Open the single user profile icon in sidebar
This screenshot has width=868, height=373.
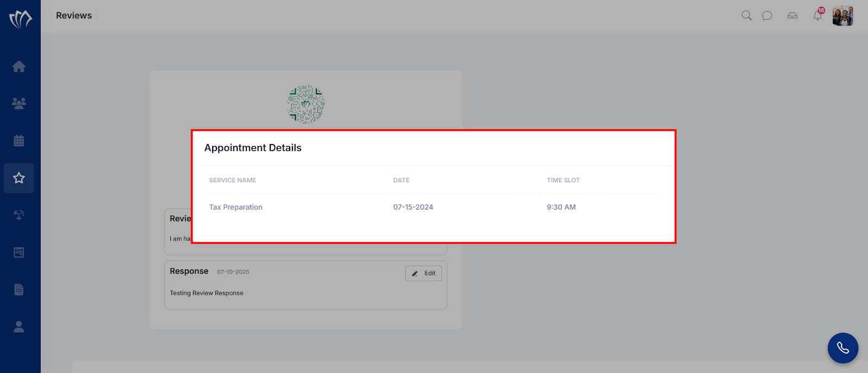tap(19, 326)
